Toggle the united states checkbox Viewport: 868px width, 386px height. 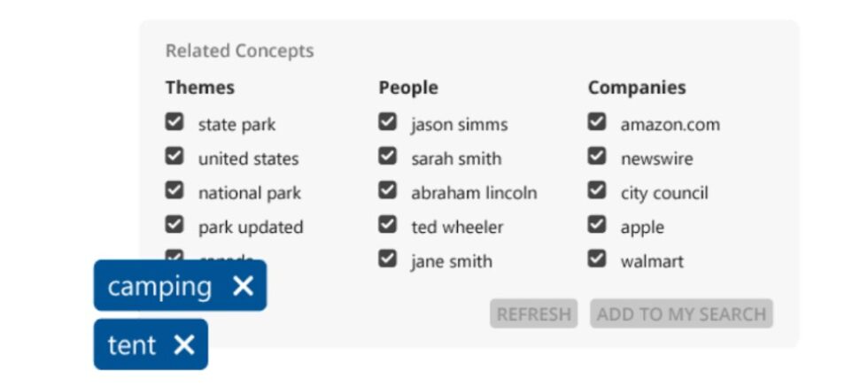tap(174, 157)
